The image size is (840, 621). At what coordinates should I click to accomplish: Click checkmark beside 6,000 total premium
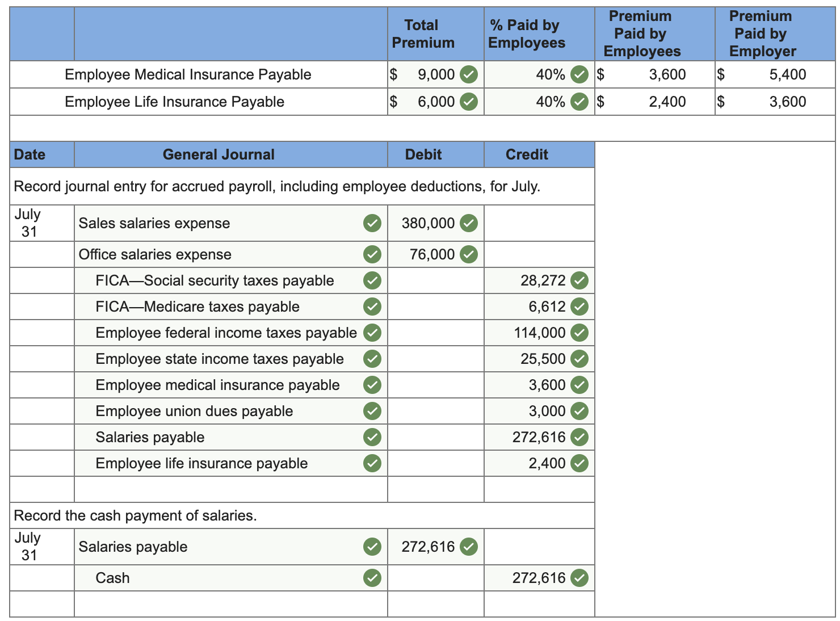click(468, 102)
